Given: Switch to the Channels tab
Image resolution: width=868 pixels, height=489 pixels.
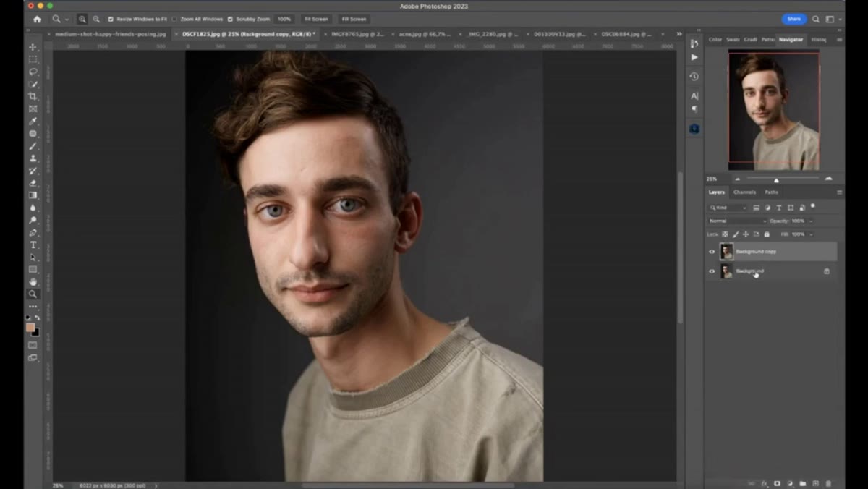Looking at the screenshot, I should coord(744,192).
